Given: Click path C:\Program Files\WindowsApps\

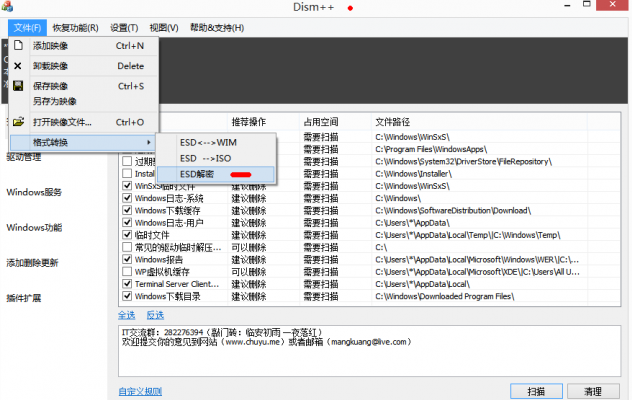Looking at the screenshot, I should (x=431, y=149).
